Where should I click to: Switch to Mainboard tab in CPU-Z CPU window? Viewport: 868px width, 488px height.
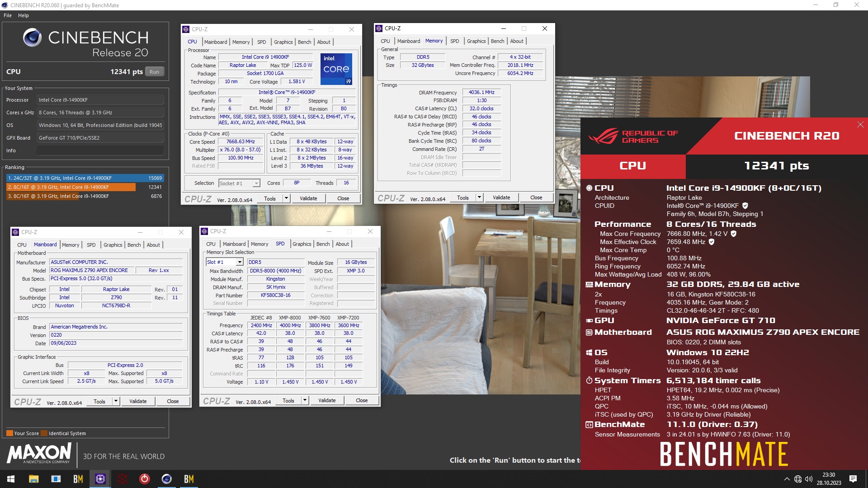point(216,42)
